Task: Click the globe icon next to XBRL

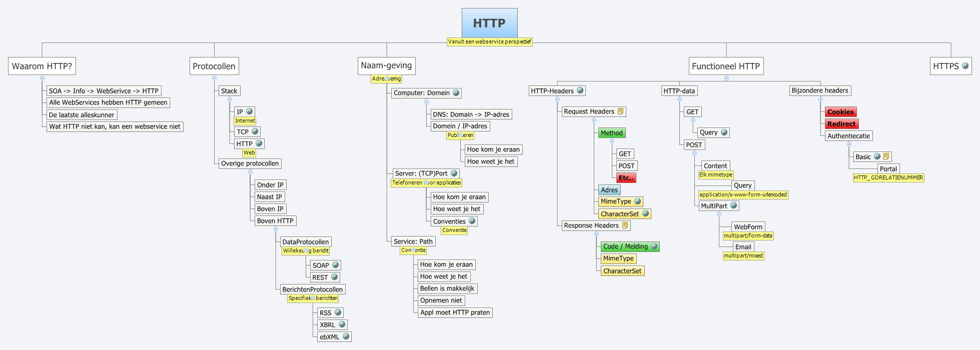Action: tap(342, 324)
